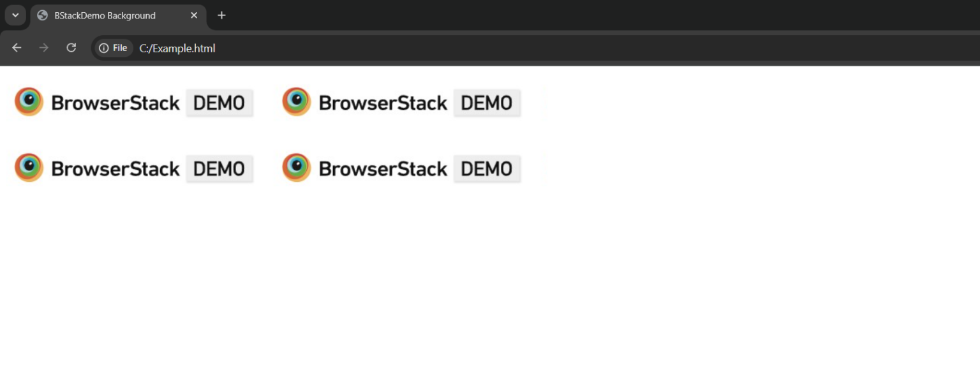Viewport: 980px width, 388px height.
Task: Click the bottom-right DEMO badge
Action: [x=487, y=168]
